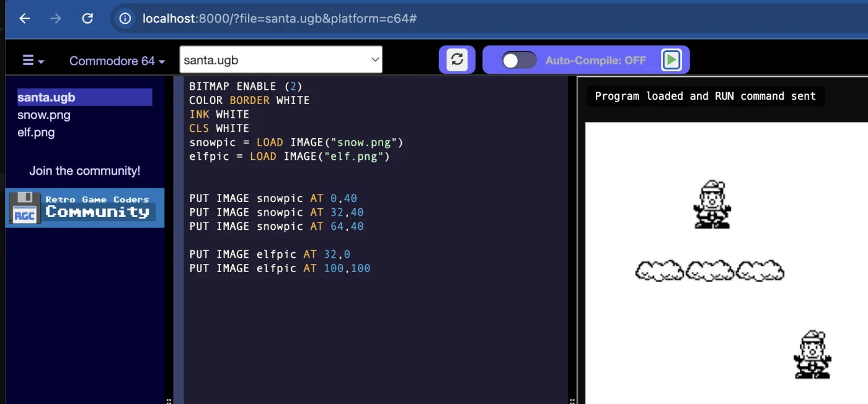Screen dimensions: 868x404
Task: Toggle the Auto-Compile switch
Action: pos(519,60)
